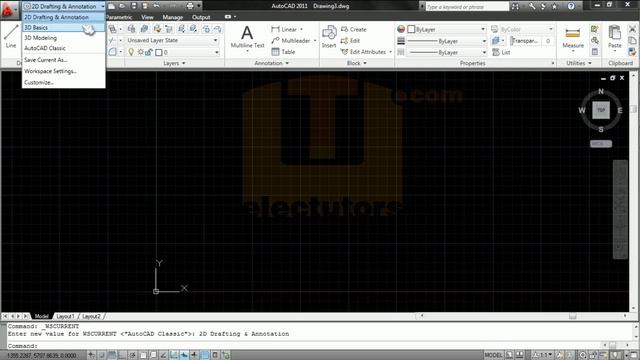Choose Save Current As... option
Image resolution: width=640 pixels, height=360 pixels.
[x=64, y=60]
